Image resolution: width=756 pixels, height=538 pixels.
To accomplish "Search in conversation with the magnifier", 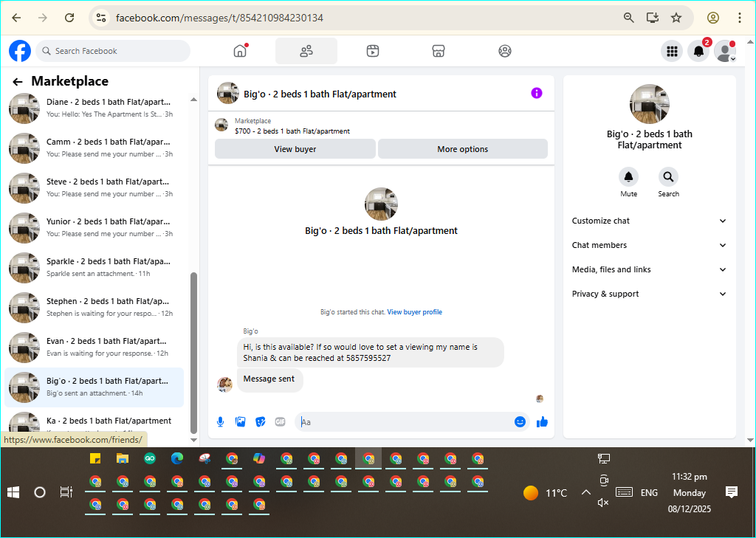I will point(668,177).
